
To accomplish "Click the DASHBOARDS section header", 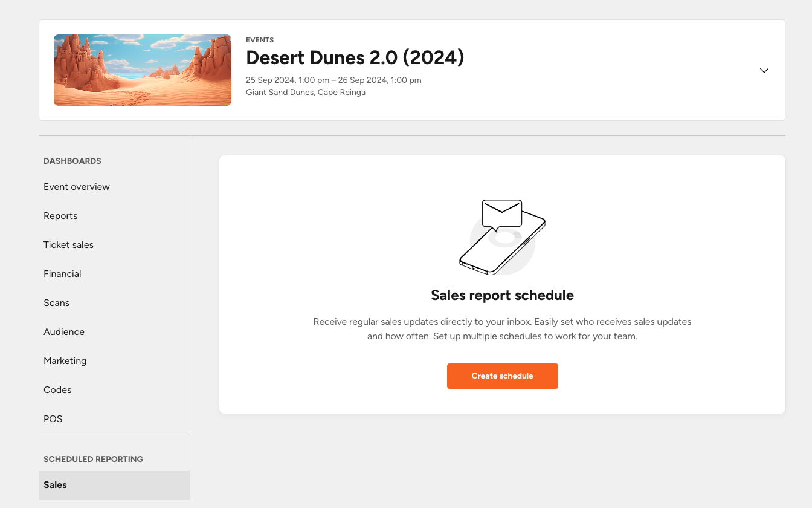I will [72, 161].
